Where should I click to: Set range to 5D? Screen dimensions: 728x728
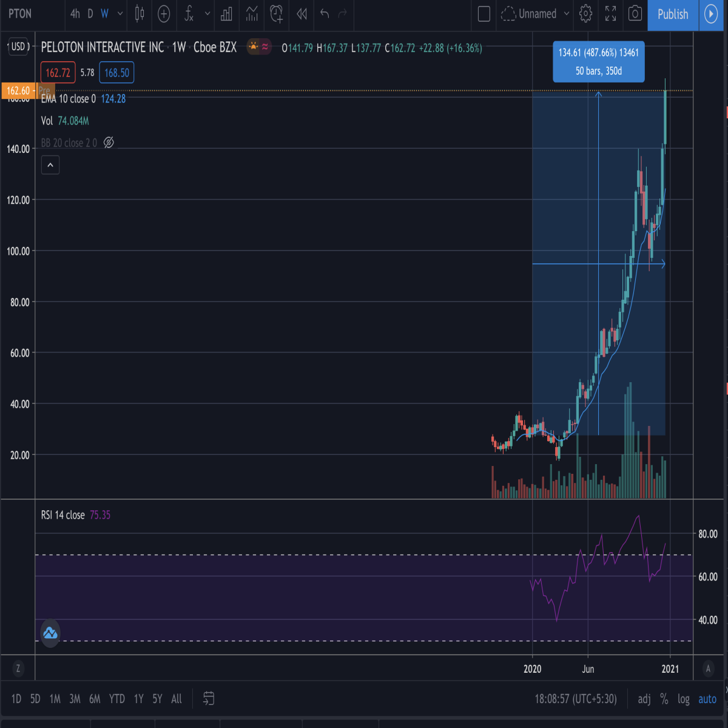[35, 699]
